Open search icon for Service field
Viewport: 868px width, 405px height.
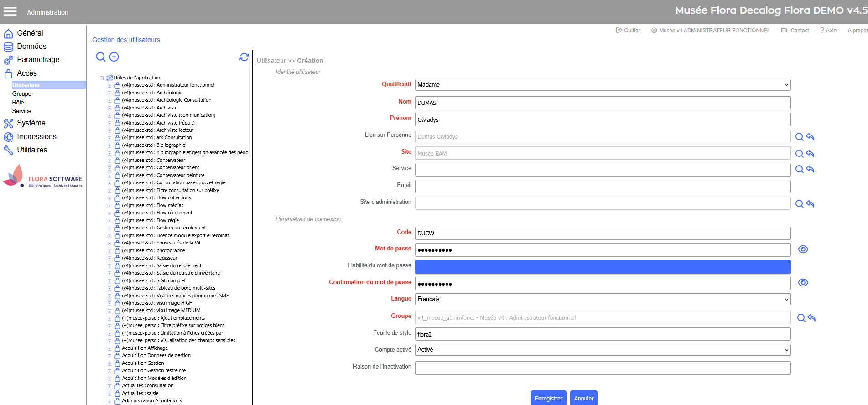pyautogui.click(x=799, y=169)
